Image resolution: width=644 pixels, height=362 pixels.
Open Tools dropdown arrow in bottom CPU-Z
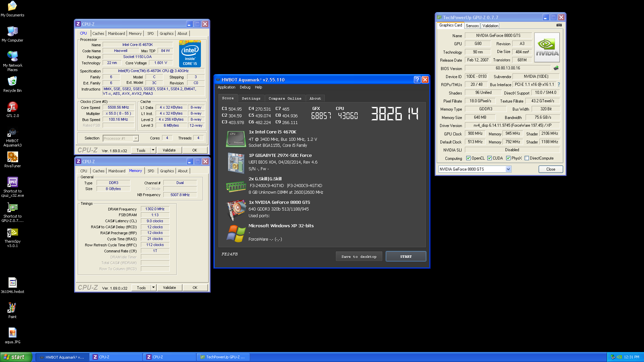153,288
